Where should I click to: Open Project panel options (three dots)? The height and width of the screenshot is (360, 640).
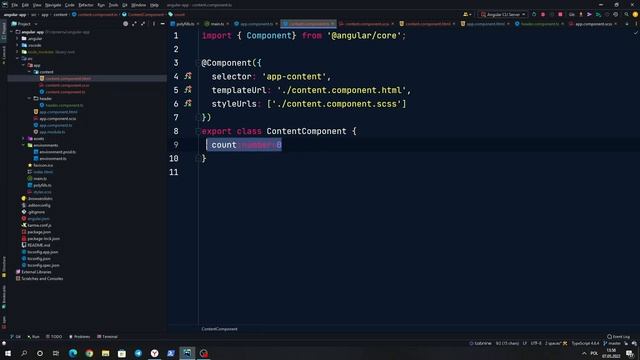[x=154, y=24]
